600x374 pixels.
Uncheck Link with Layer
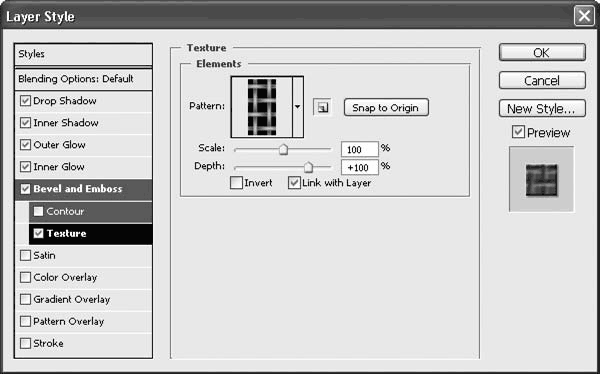[294, 183]
